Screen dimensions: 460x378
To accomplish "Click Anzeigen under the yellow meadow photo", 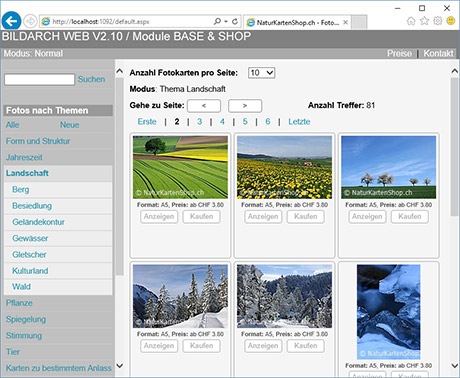I will [x=263, y=217].
